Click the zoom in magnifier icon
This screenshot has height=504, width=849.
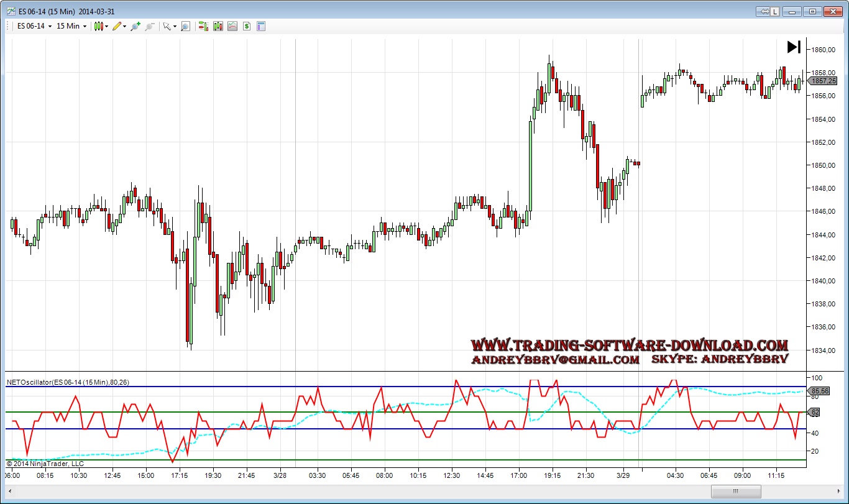click(x=135, y=26)
